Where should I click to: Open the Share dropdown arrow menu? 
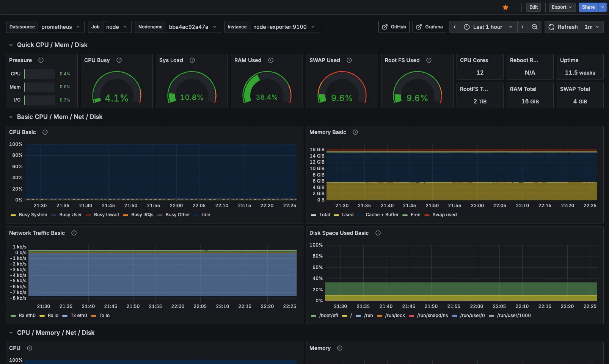pos(603,7)
